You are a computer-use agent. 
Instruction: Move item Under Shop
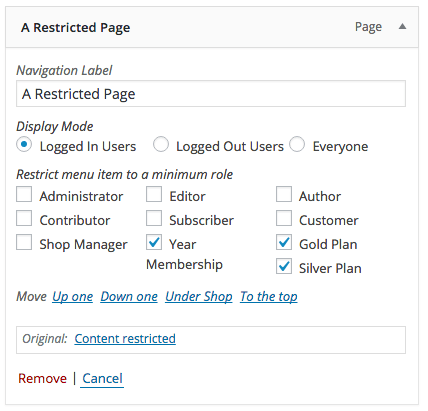[x=199, y=296]
